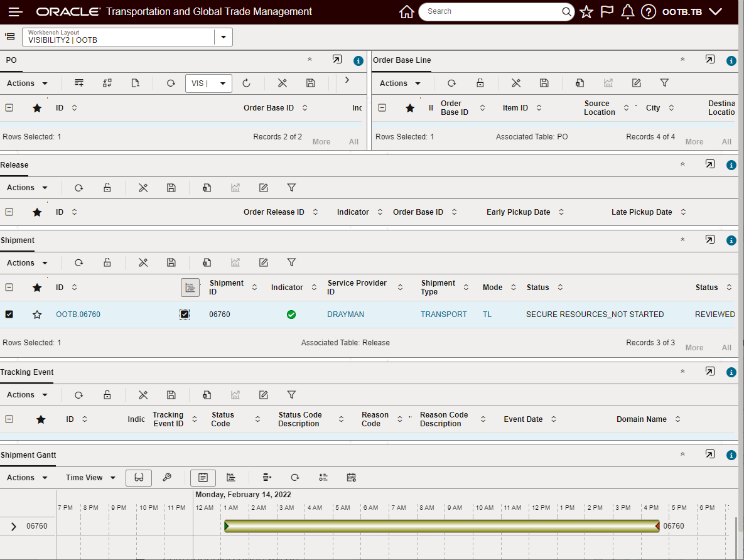Open the Workbench Layout dropdown

pos(223,37)
